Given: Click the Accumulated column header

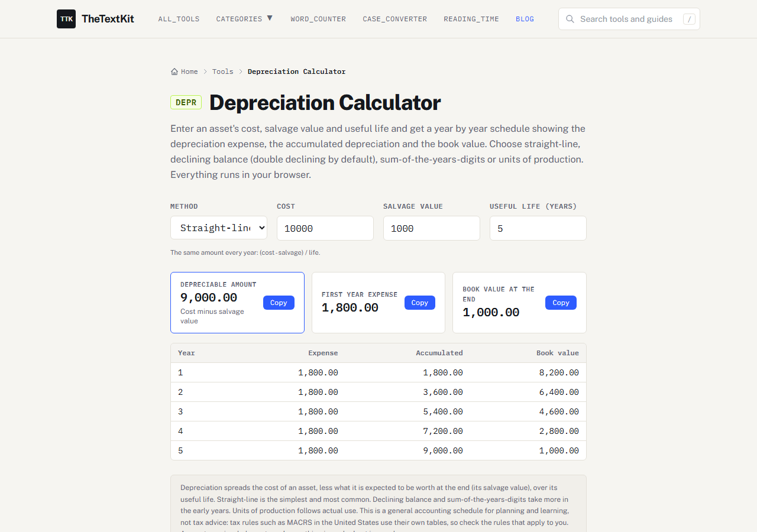Looking at the screenshot, I should [x=439, y=353].
